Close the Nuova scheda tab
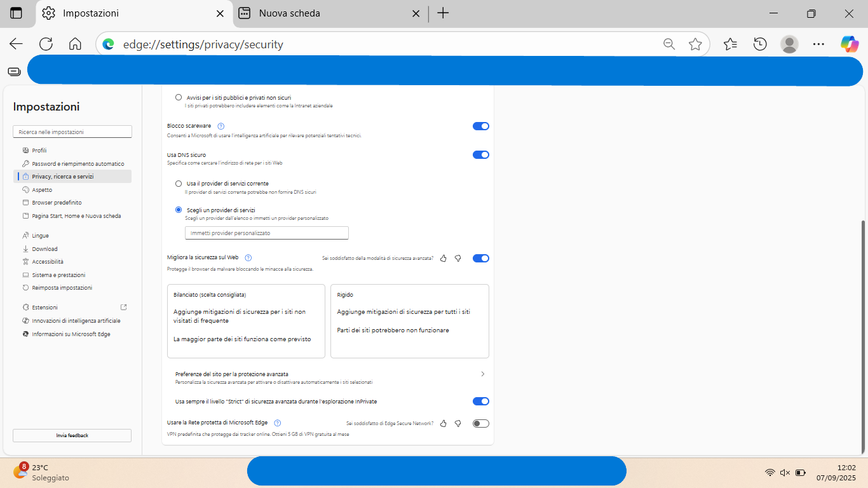 pos(416,13)
